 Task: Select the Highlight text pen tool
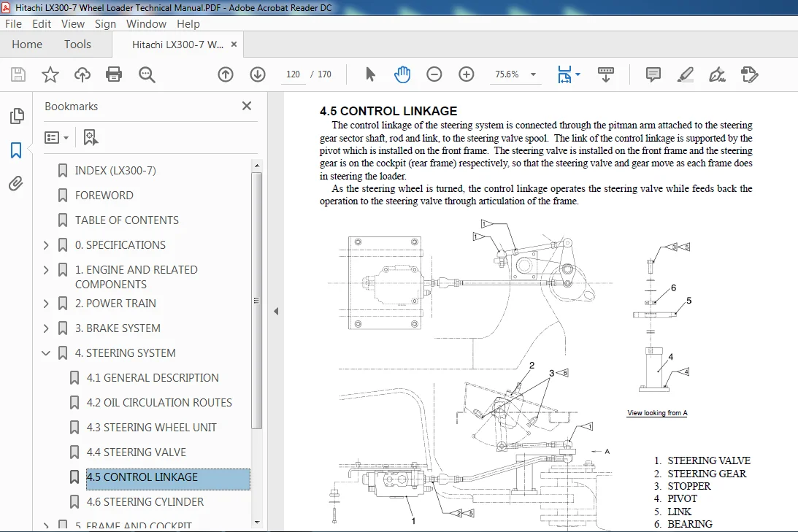[x=686, y=74]
